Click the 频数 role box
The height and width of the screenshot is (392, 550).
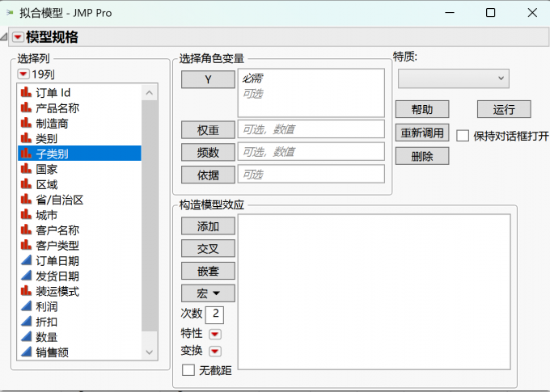click(x=311, y=152)
